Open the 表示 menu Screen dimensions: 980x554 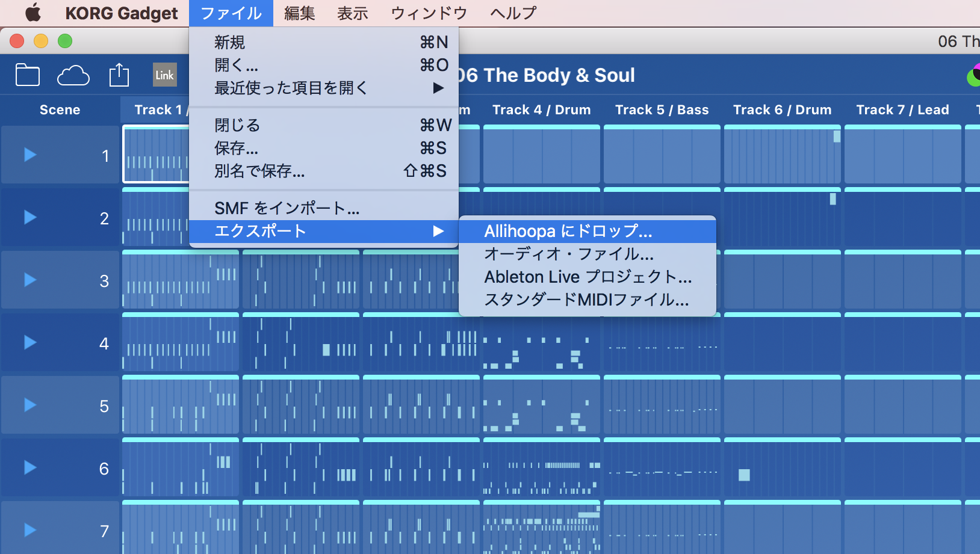(353, 13)
